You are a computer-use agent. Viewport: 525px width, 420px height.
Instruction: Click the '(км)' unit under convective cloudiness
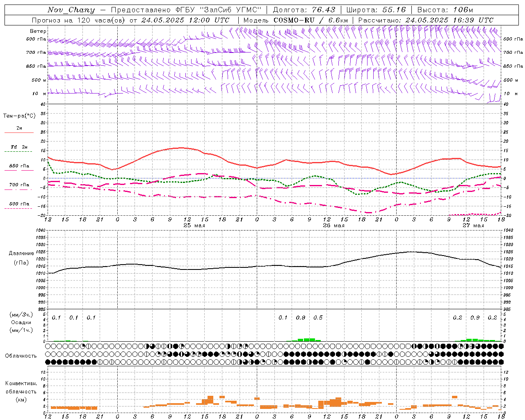click(21, 399)
